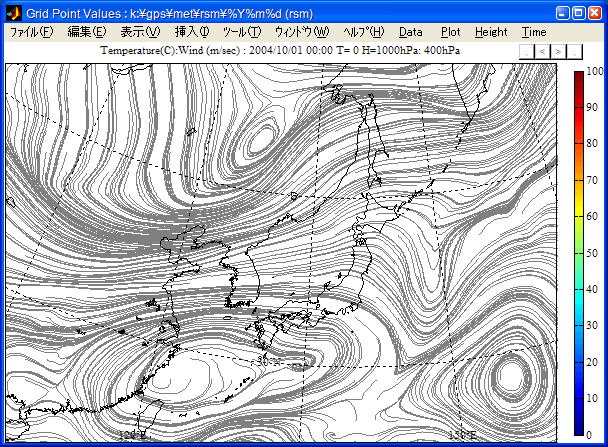
Task: Open the 挿入(I) menu
Action: click(x=192, y=32)
